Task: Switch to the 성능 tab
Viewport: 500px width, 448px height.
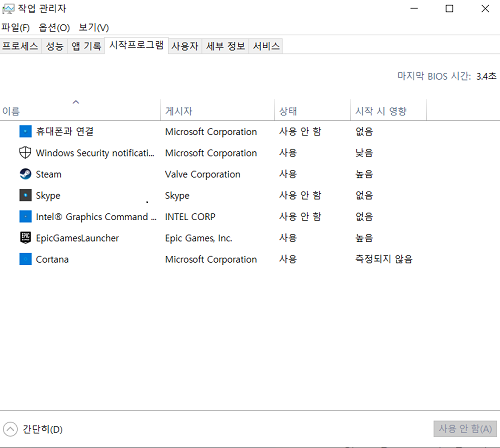Action: click(55, 46)
